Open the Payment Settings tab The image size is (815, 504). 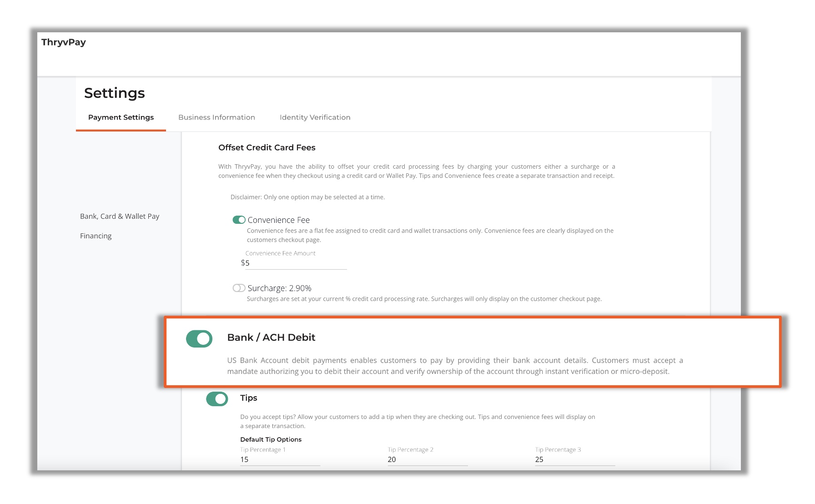pyautogui.click(x=121, y=117)
